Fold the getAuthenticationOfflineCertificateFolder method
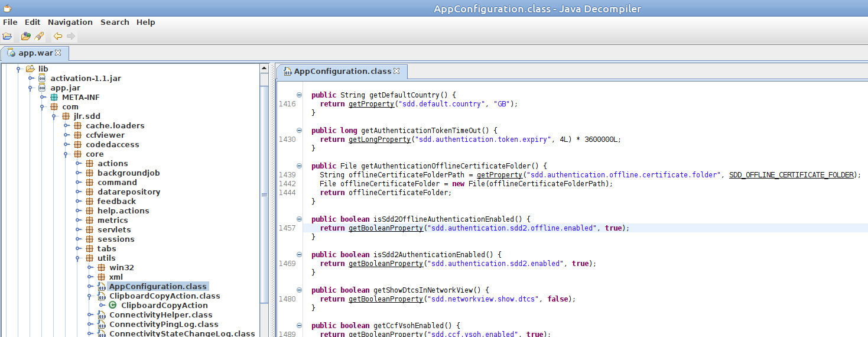This screenshot has width=868, height=337. (x=299, y=166)
